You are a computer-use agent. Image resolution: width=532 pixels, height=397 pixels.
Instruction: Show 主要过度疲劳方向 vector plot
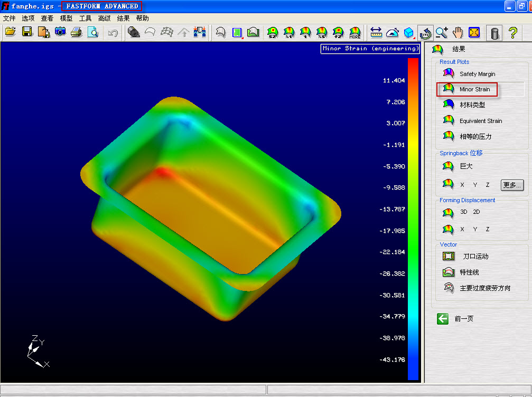477,288
